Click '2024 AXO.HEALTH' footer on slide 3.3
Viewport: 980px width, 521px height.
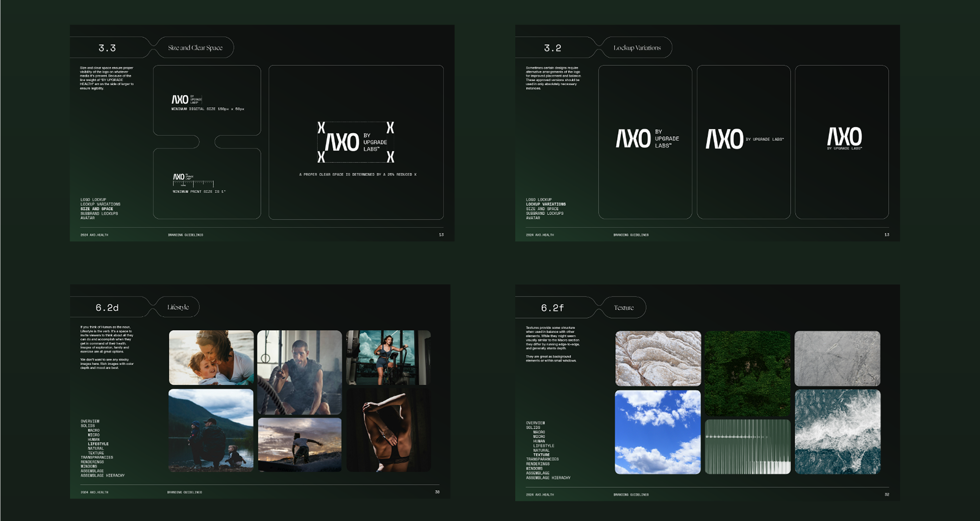pos(94,235)
